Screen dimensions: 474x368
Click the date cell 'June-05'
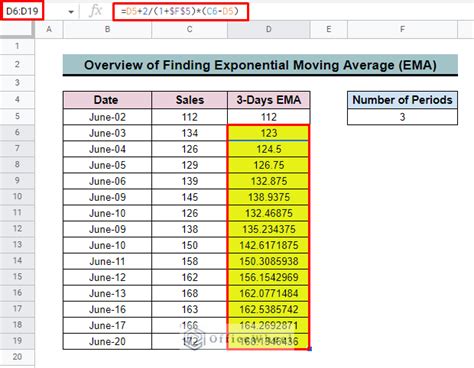point(107,165)
